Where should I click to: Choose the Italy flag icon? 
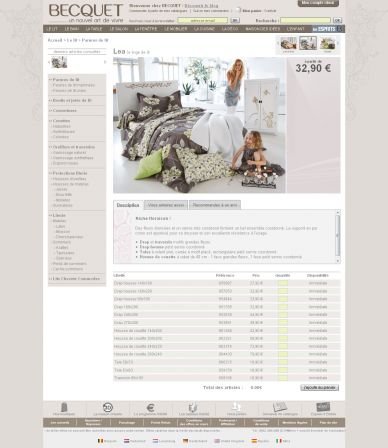(279, 441)
